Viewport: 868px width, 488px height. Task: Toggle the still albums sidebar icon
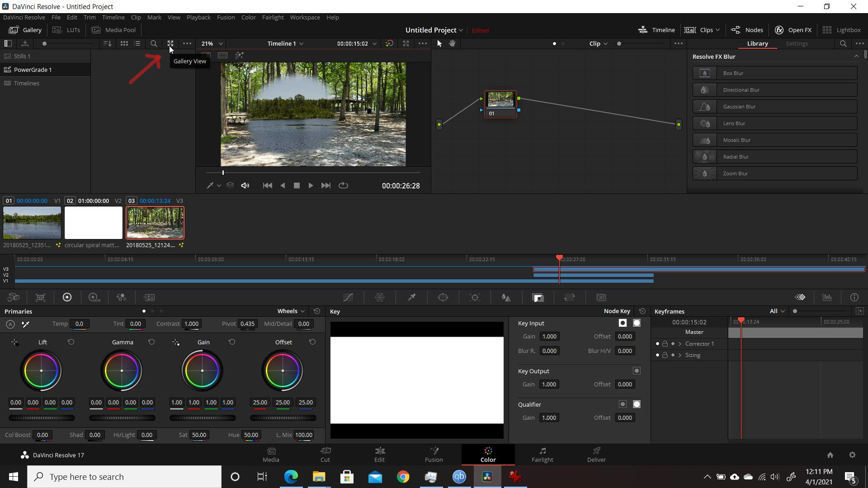pyautogui.click(x=8, y=43)
